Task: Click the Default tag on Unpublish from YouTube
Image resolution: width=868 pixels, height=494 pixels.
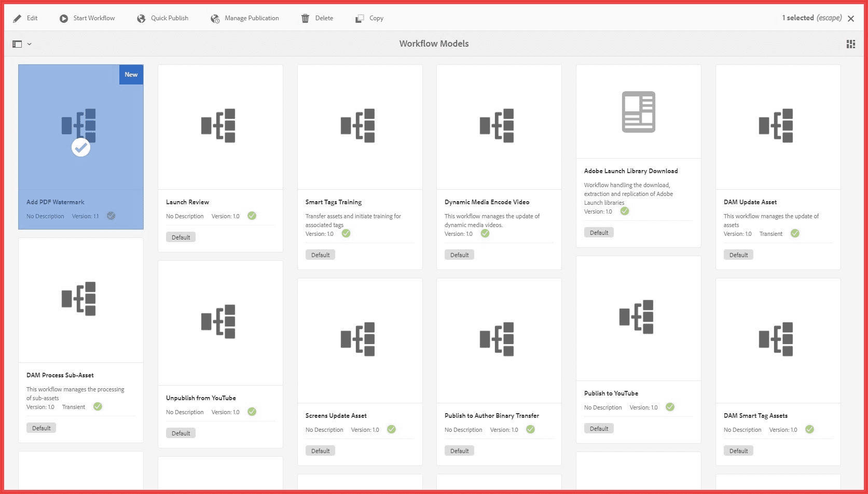Action: (x=181, y=433)
